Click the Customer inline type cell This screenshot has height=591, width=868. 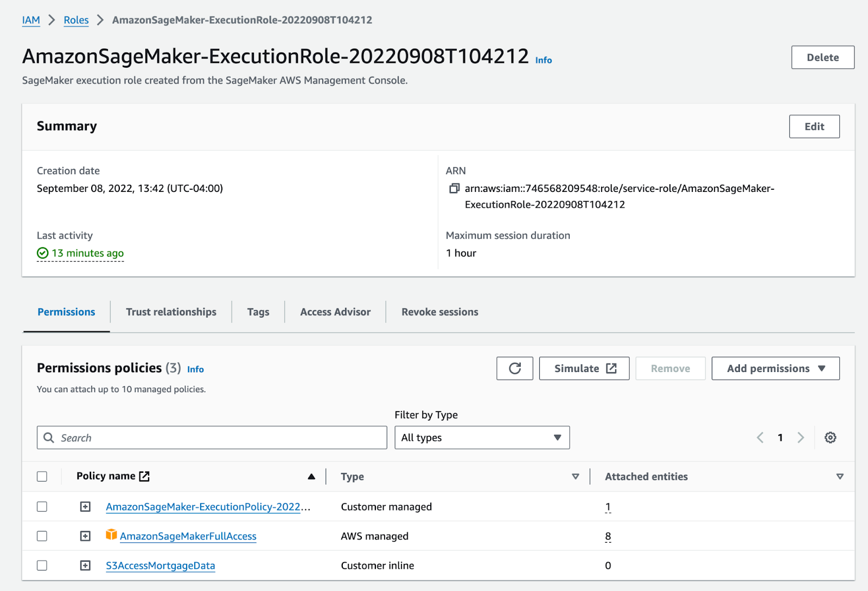377,566
